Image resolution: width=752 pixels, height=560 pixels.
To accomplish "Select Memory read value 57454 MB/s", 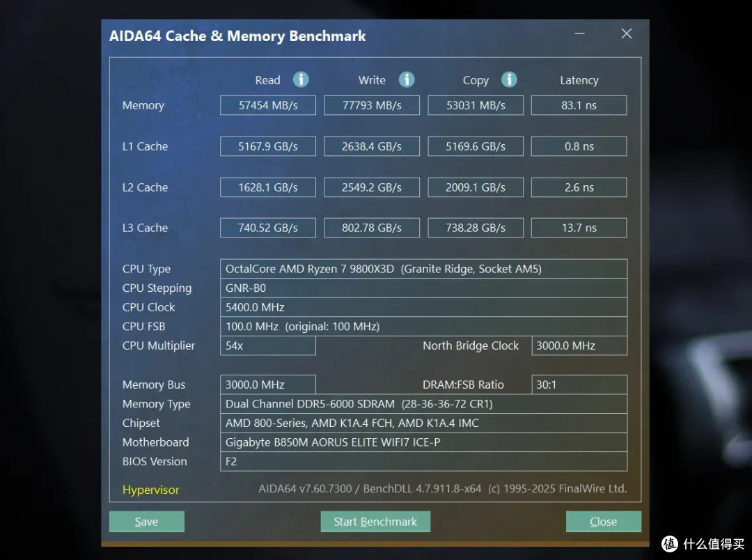I will tap(268, 106).
